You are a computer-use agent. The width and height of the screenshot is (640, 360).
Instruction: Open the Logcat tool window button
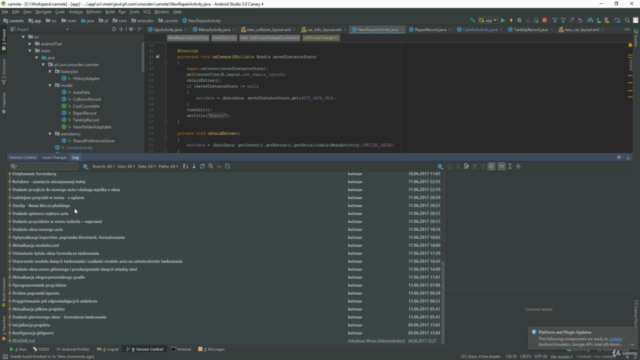[108, 349]
